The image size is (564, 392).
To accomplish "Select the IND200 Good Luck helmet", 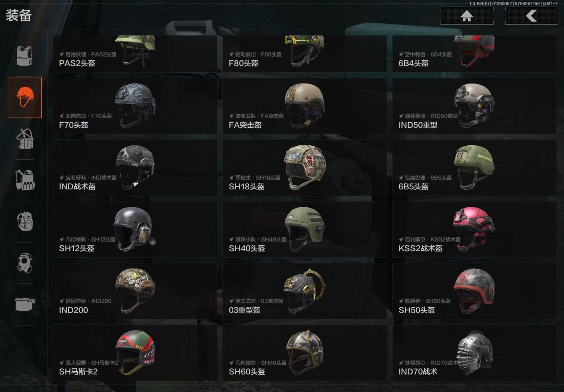I will coord(135,291).
